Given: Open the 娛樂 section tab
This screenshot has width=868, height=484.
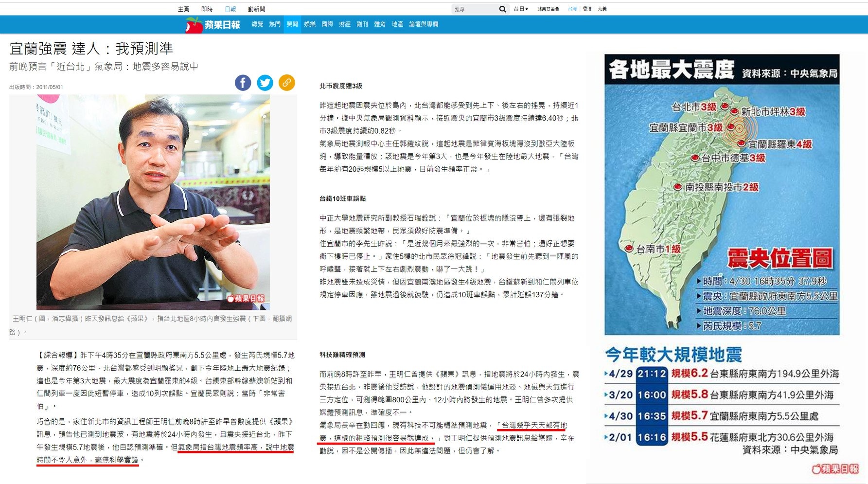Looking at the screenshot, I should (310, 24).
